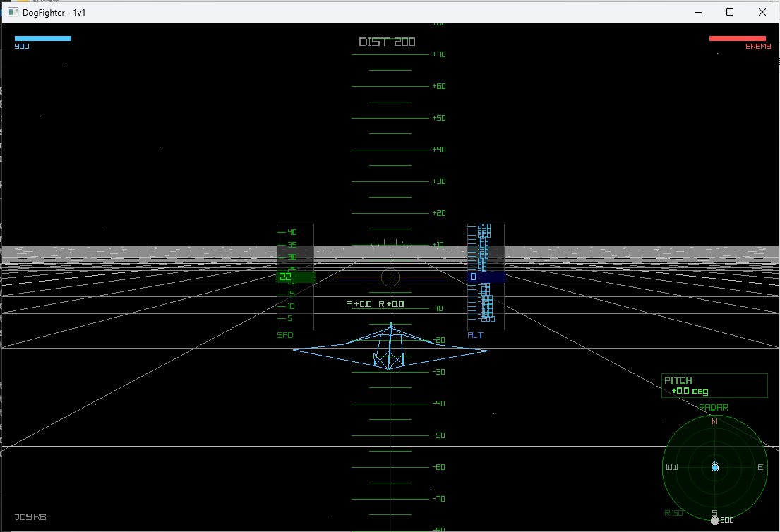The height and width of the screenshot is (532, 780).
Task: Click the ENEMY label
Action: pyautogui.click(x=758, y=47)
